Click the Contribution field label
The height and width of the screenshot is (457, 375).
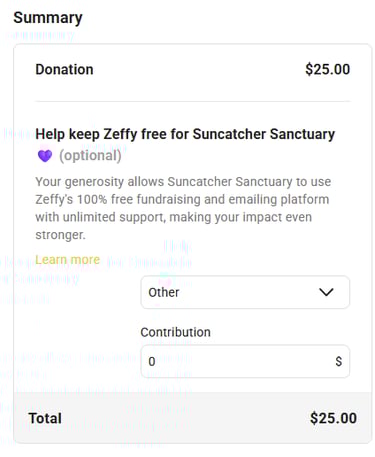pyautogui.click(x=175, y=332)
